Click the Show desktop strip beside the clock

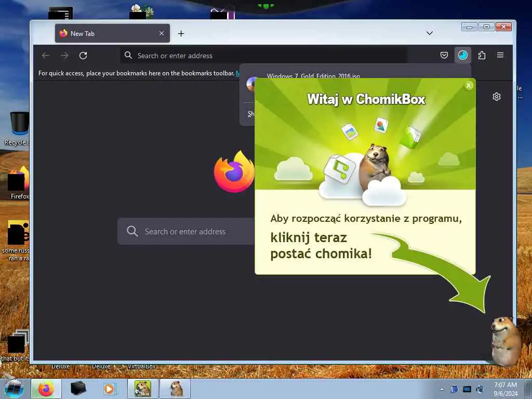click(528, 389)
